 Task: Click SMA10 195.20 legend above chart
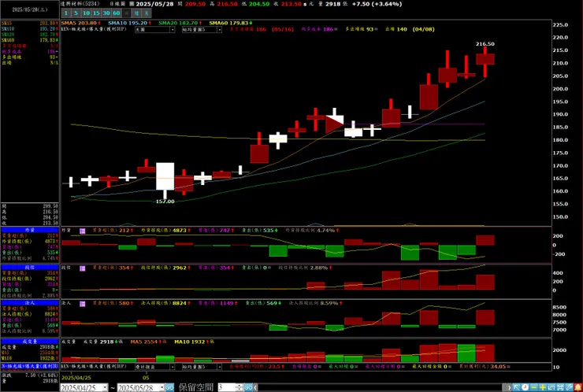click(129, 23)
